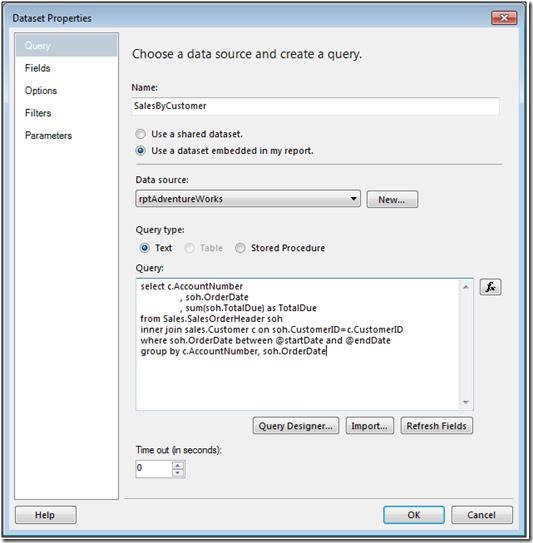Click the Time out seconds field
Image resolution: width=533 pixels, height=543 pixels.
coord(154,469)
